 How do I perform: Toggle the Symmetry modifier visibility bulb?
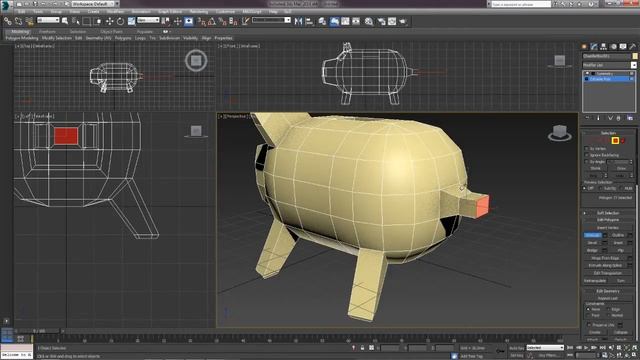coord(587,74)
